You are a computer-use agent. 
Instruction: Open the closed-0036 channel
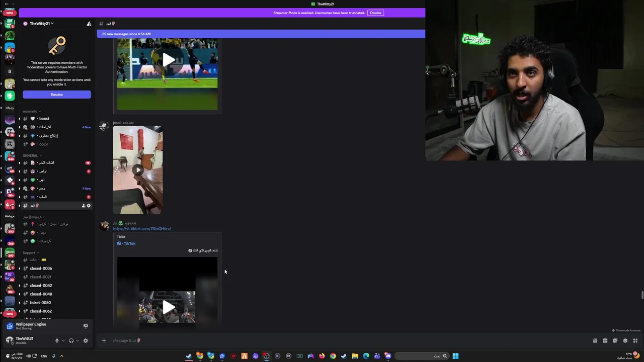tap(55, 268)
